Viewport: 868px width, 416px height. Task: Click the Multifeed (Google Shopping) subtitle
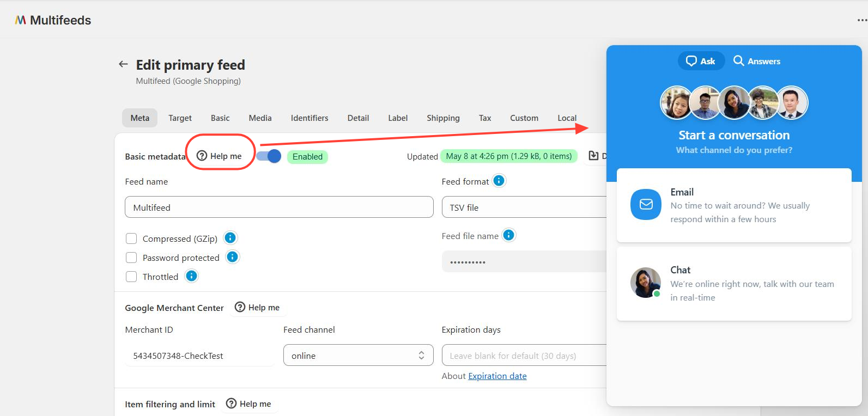(x=189, y=81)
